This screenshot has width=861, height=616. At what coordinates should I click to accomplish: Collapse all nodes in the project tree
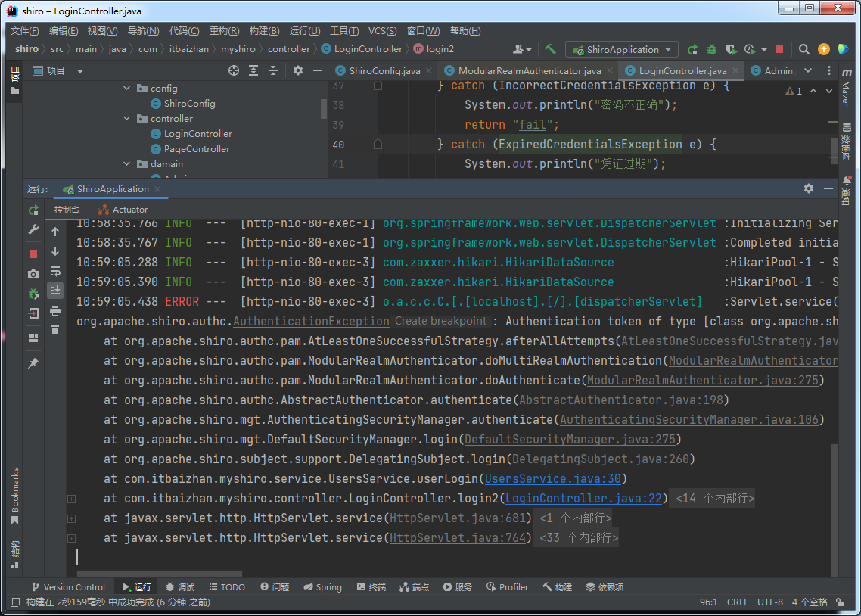click(273, 70)
